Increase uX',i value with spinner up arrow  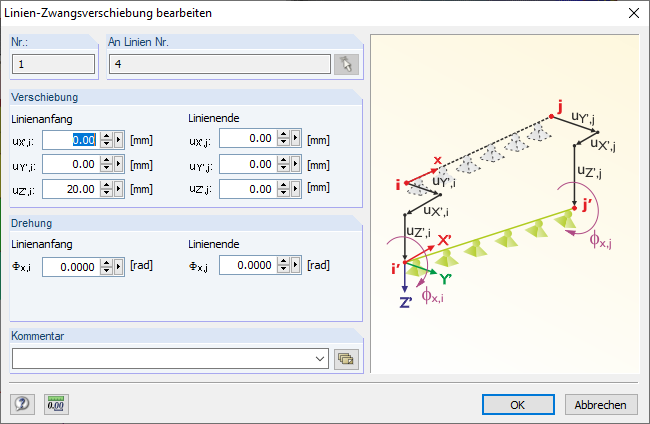(x=107, y=136)
